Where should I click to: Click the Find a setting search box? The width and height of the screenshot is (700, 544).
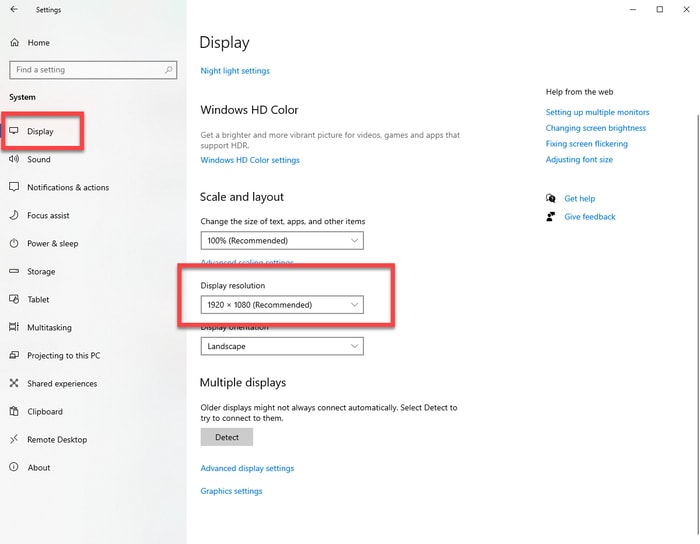pyautogui.click(x=85, y=70)
